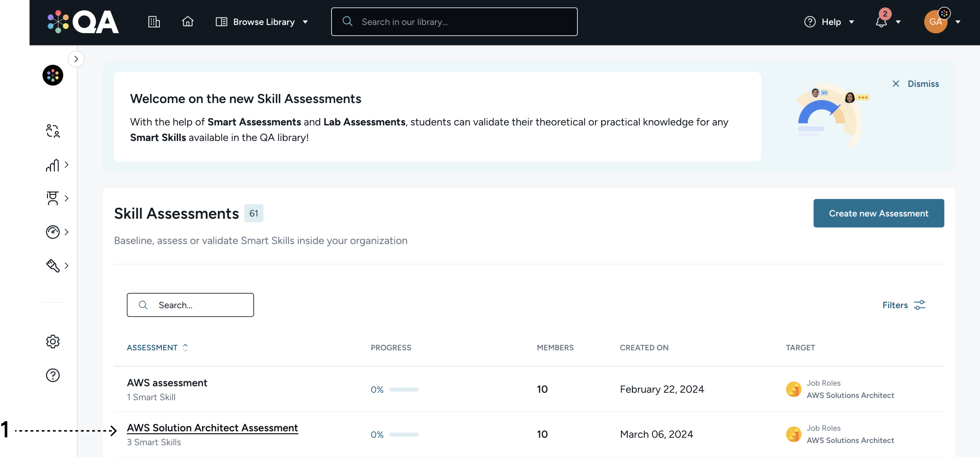Click the QA logo in header

[83, 22]
